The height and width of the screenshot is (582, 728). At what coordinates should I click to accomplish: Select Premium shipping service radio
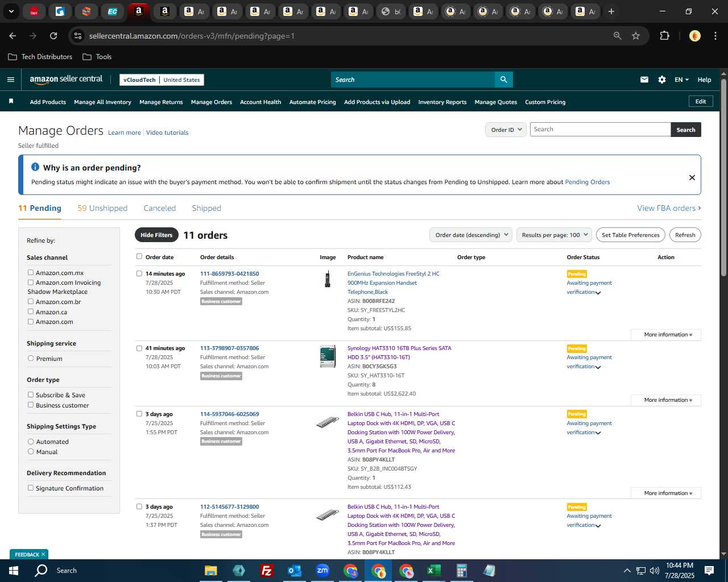31,359
